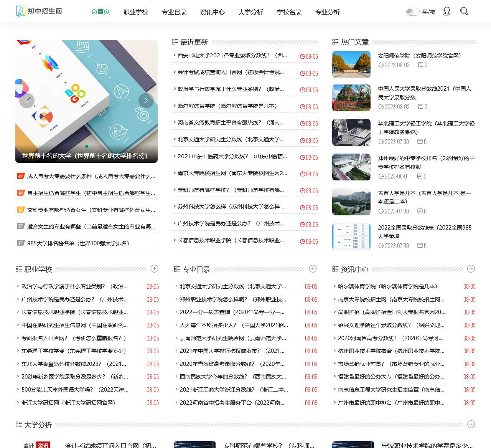The height and width of the screenshot is (448, 491).
Task: Open 安阳师范学院 title in 热门文章
Action: (420, 56)
